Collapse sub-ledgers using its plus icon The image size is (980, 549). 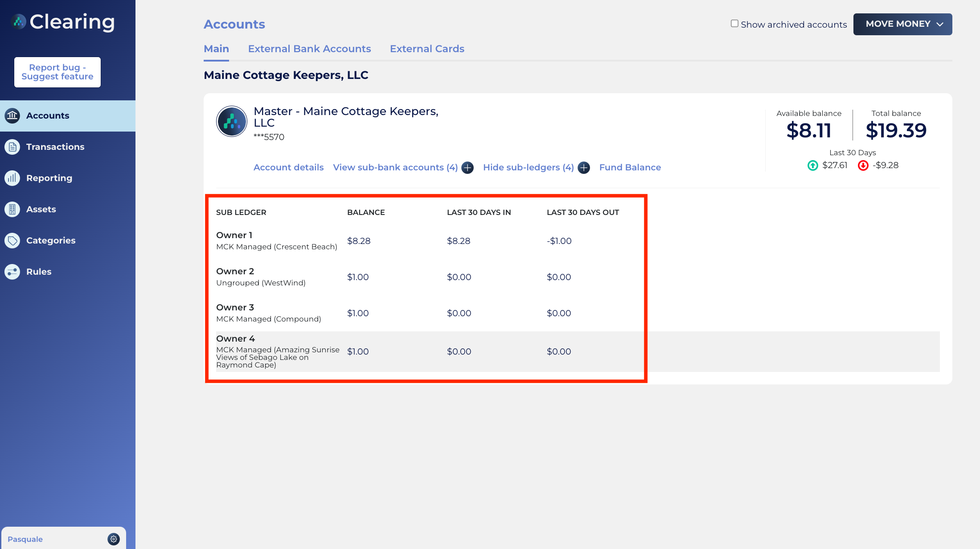point(584,168)
